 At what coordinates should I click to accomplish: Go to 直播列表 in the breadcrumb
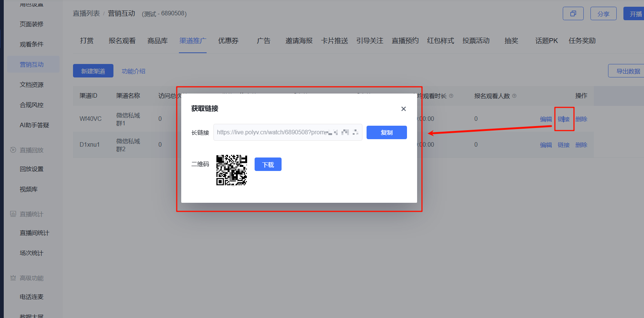(86, 13)
